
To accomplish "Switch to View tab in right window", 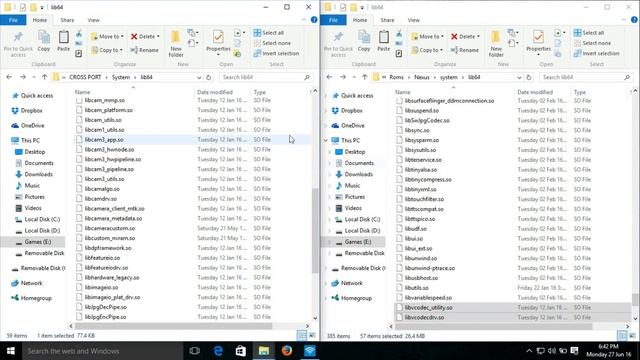I will (413, 20).
